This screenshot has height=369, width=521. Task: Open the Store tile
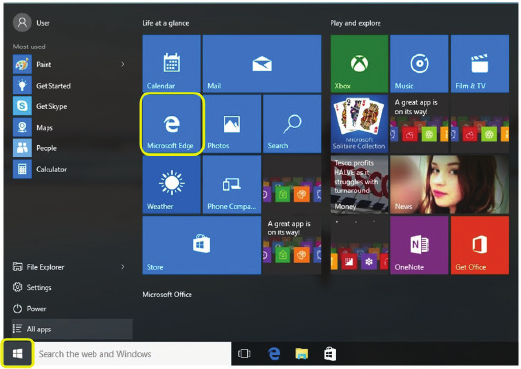(x=202, y=245)
